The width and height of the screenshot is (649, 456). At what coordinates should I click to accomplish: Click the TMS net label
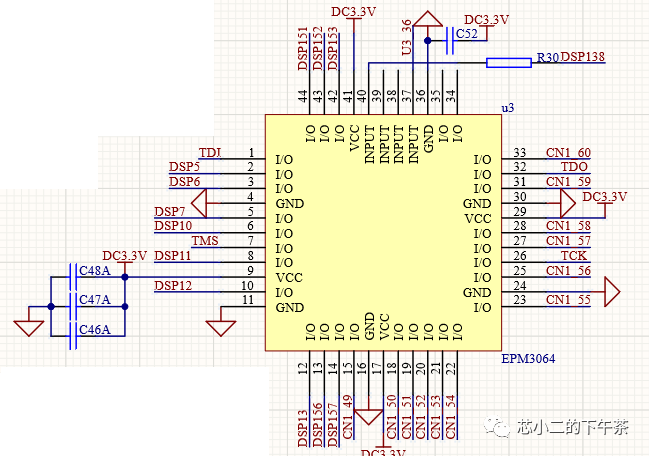point(205,241)
